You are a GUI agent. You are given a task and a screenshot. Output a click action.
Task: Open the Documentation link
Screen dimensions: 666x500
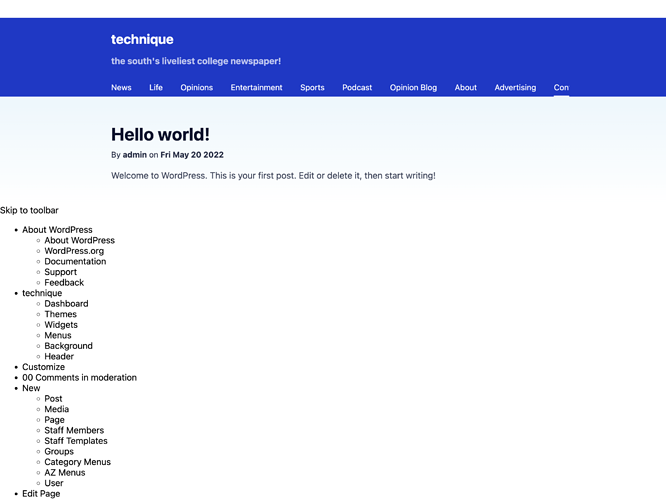click(x=75, y=262)
